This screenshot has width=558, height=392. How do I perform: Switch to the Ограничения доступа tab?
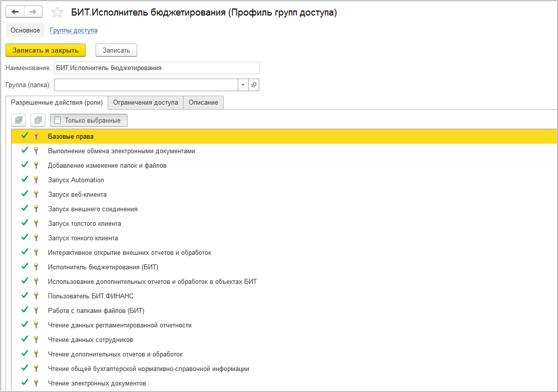point(145,102)
